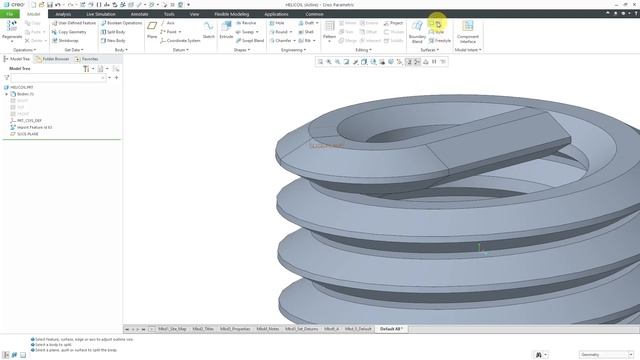Screen dimensions: 640x360
Task: Insert a Coordinate System datum
Action: pos(180,40)
